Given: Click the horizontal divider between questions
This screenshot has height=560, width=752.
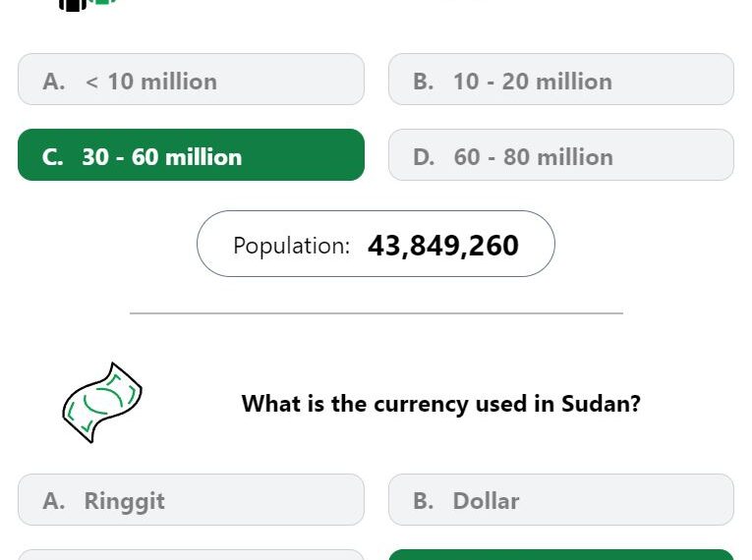Looking at the screenshot, I should (376, 313).
